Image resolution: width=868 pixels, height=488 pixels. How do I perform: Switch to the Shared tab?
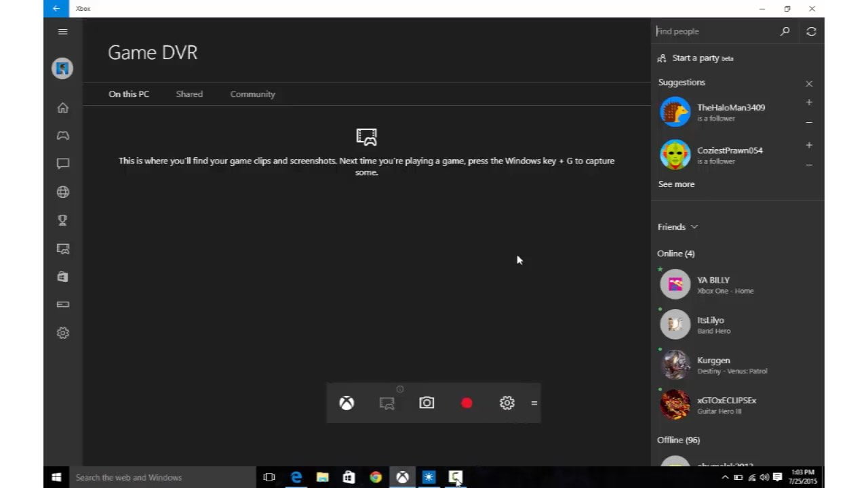[x=189, y=94]
